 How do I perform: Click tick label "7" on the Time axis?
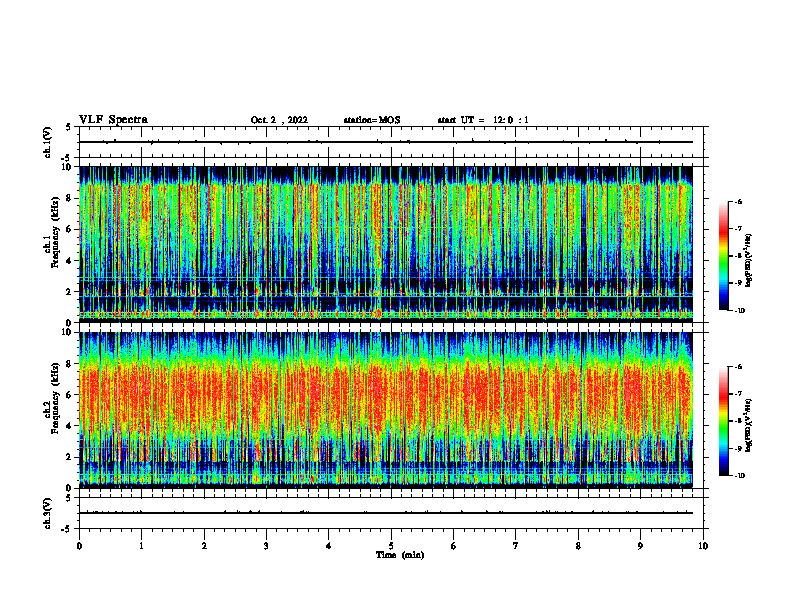tap(516, 546)
